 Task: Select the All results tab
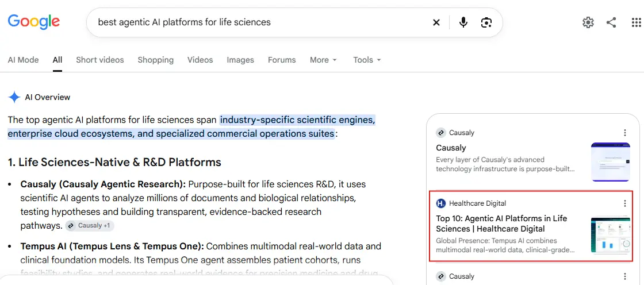[57, 60]
